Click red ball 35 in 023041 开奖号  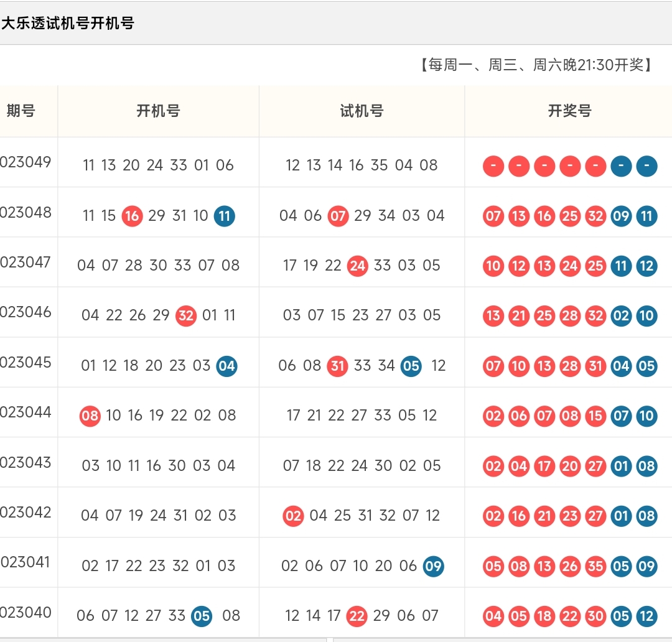point(595,566)
